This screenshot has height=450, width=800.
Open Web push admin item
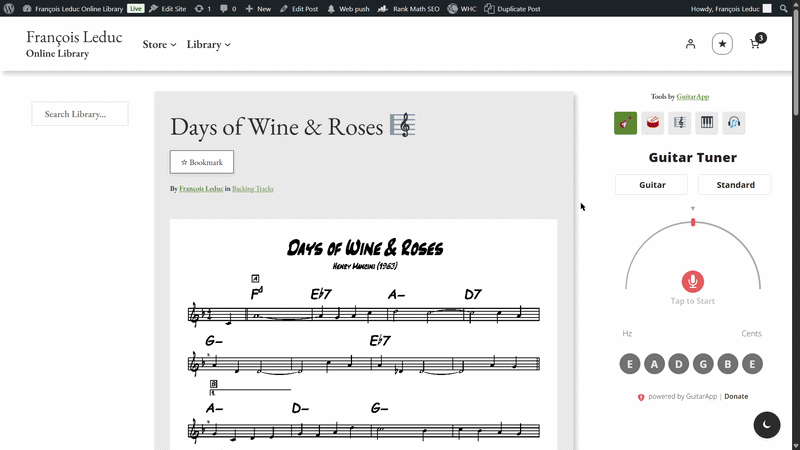[x=348, y=9]
